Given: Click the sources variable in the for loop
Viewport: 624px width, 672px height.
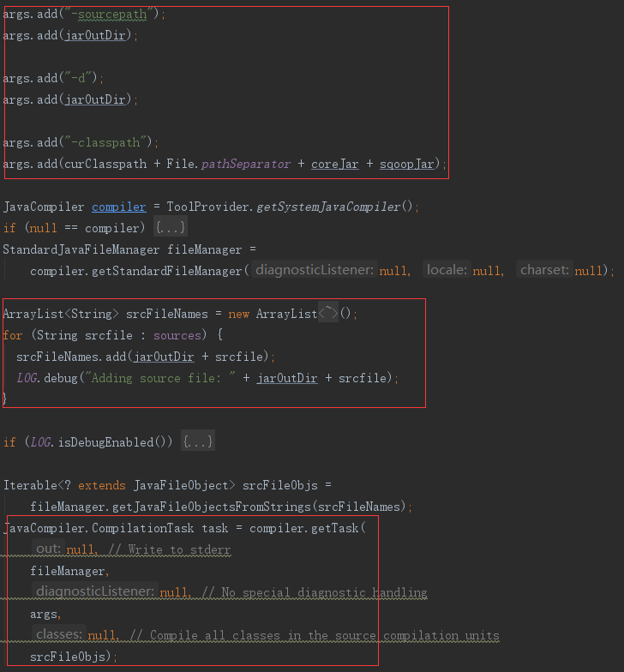Looking at the screenshot, I should pos(177,335).
